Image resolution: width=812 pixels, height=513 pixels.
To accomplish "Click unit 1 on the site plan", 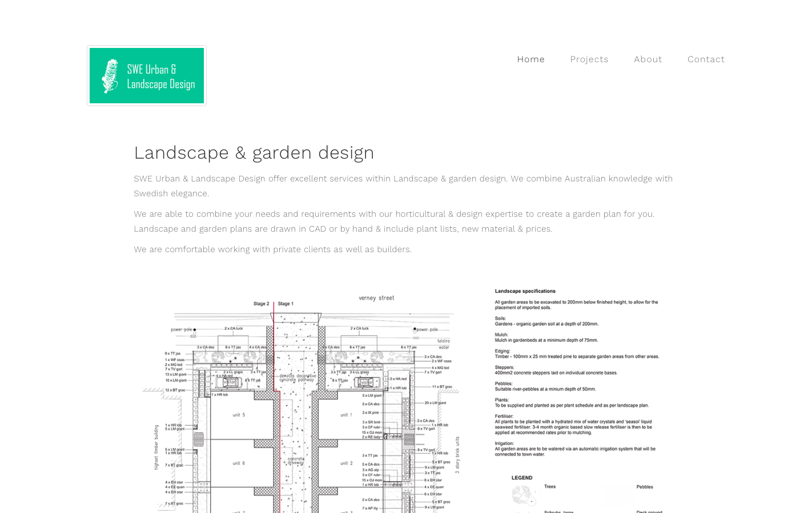I will [x=347, y=415].
